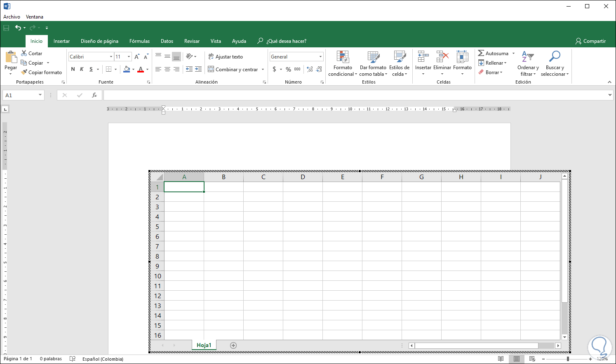Apply the fill color paint bucket
This screenshot has height=364, width=616.
coord(127,69)
